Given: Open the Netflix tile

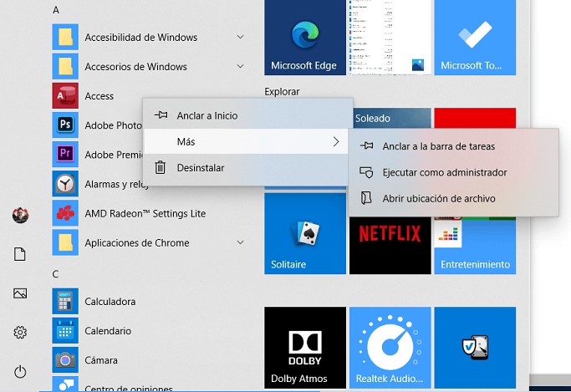Looking at the screenshot, I should tap(390, 246).
